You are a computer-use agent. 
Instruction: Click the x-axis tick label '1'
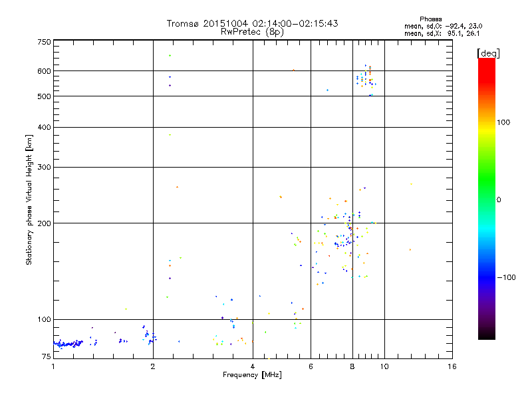(53, 366)
